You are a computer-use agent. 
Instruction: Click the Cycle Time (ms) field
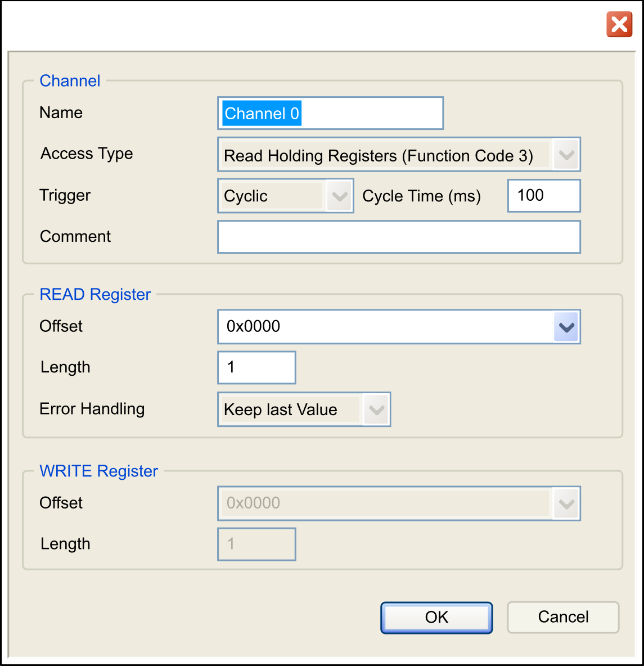point(544,196)
